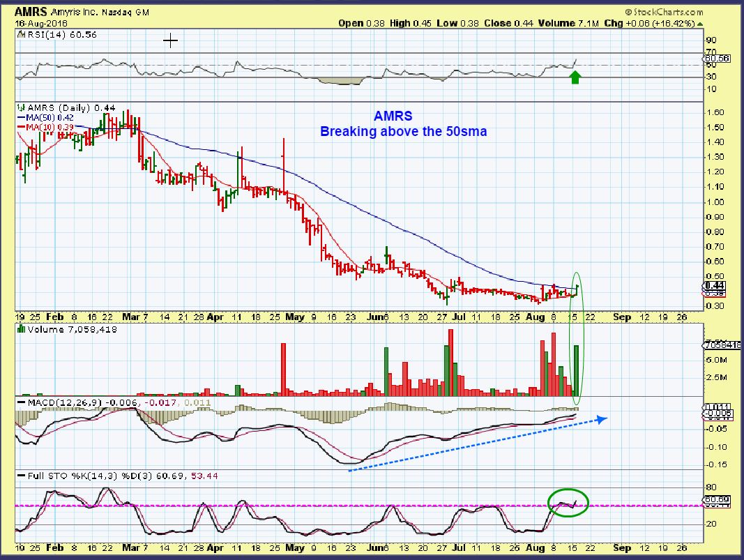
Task: Click the 60.69 stochastic tag on right axis
Action: pos(717,500)
